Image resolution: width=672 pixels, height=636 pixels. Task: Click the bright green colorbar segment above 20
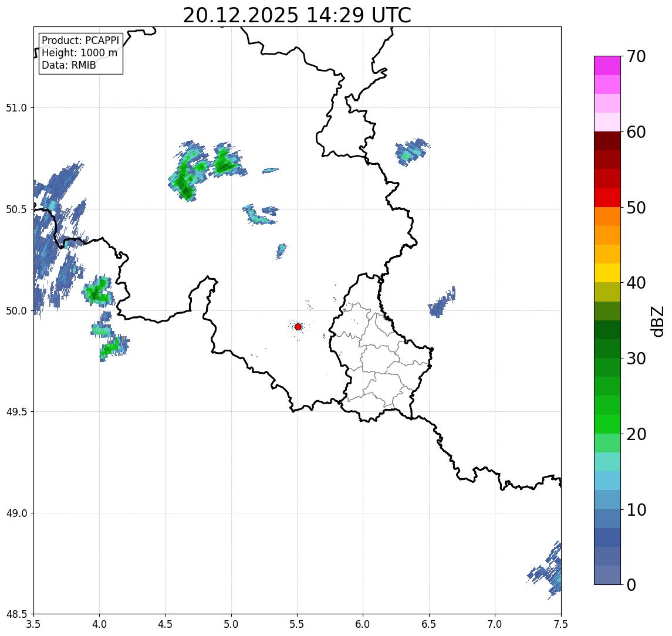click(607, 424)
